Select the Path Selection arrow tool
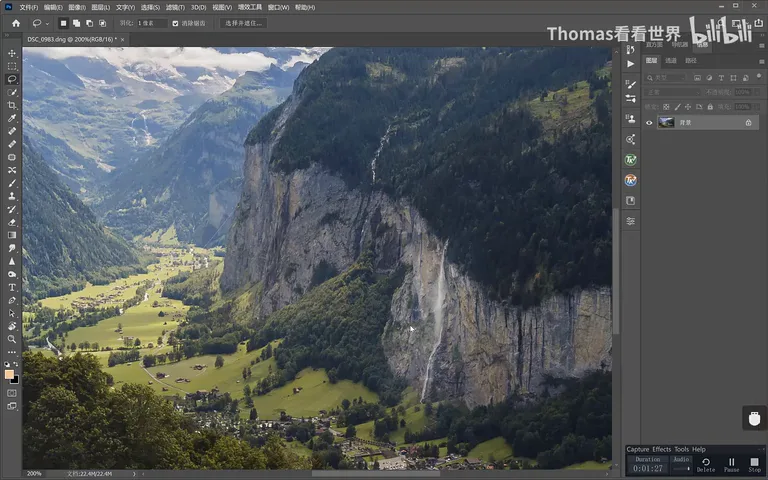The height and width of the screenshot is (480, 768). coord(12,313)
